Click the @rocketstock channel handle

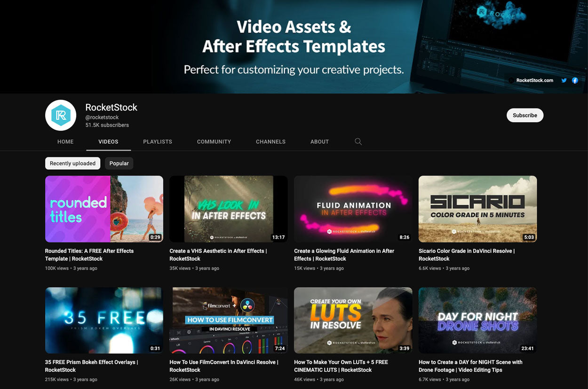pos(102,117)
